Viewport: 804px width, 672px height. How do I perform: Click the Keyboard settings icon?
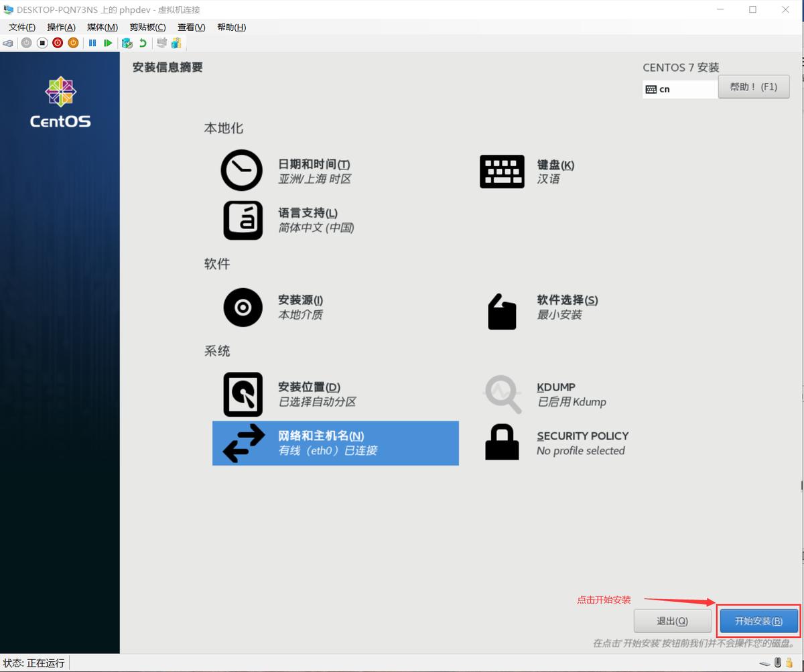coord(502,172)
